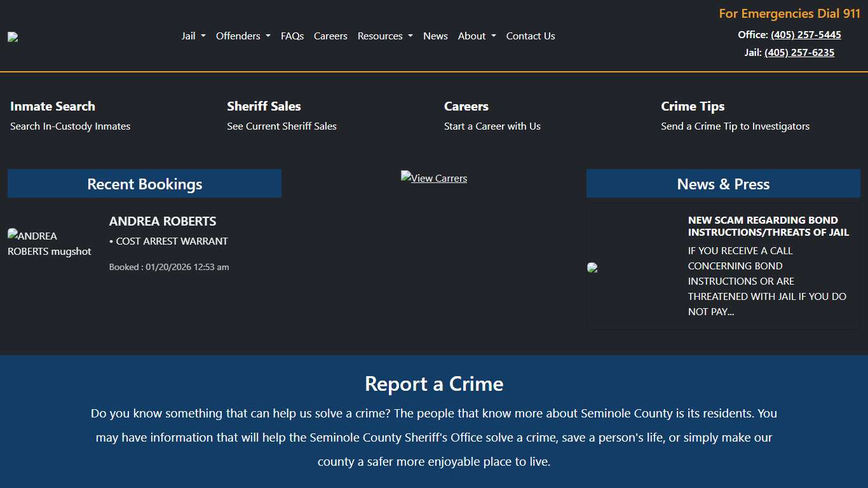
Task: Call the Office phone number link
Action: [x=806, y=35]
